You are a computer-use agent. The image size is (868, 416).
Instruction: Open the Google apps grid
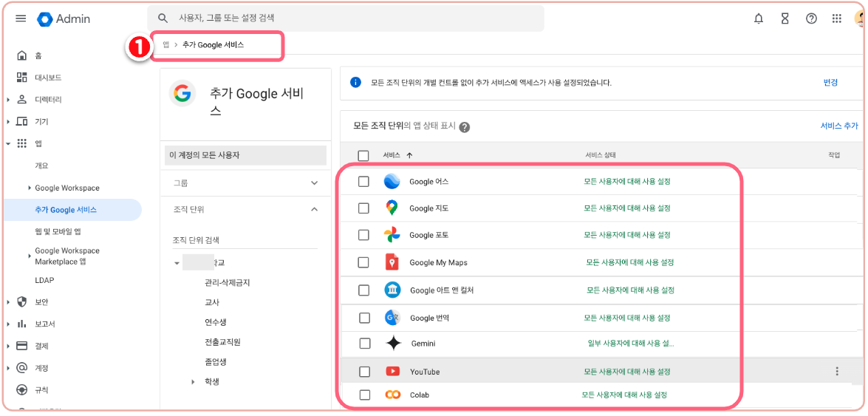point(837,18)
